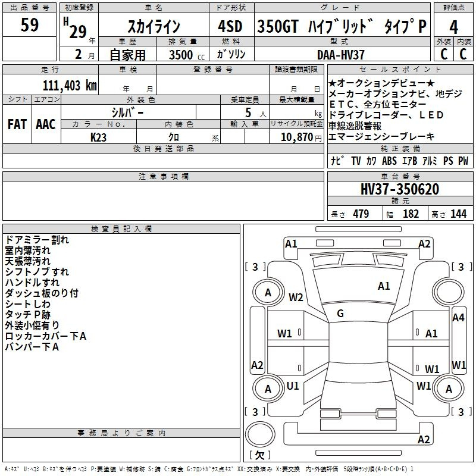
Task: Click 車線逸脱警報 sales point
Action: pos(355,126)
